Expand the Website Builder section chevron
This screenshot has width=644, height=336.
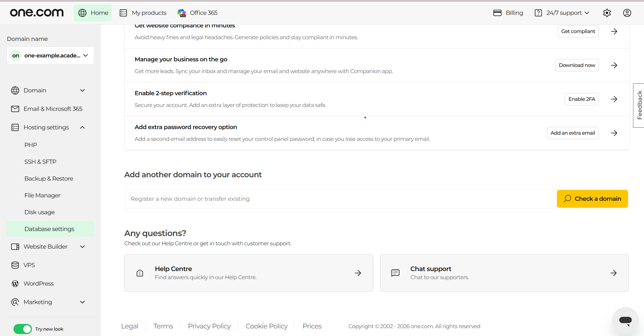82,247
